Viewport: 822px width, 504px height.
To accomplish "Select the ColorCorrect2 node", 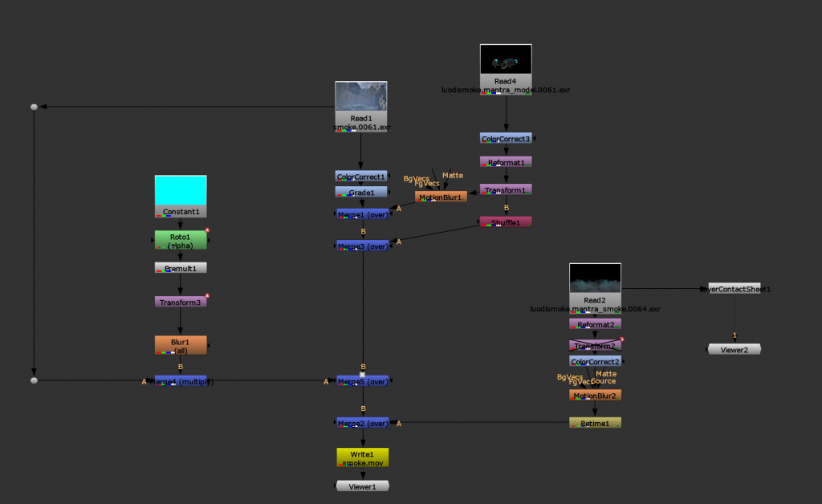I will [595, 361].
